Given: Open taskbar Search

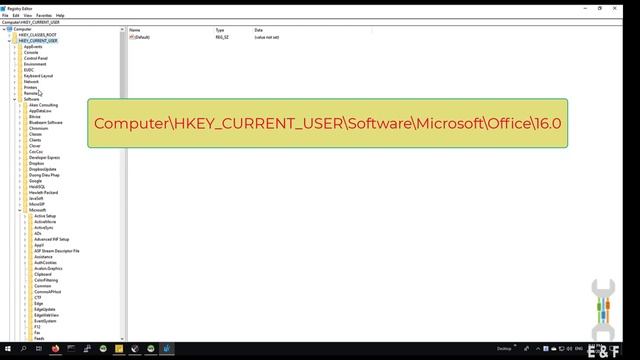Looking at the screenshot, I should pos(23,349).
